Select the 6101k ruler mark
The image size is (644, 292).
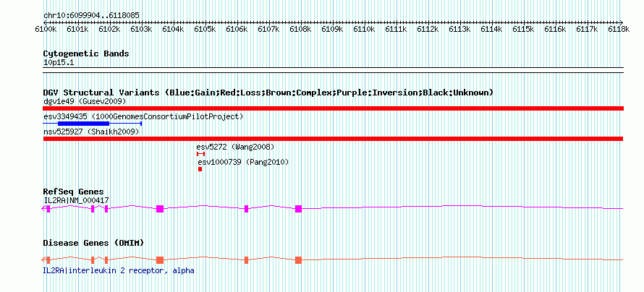click(x=77, y=29)
